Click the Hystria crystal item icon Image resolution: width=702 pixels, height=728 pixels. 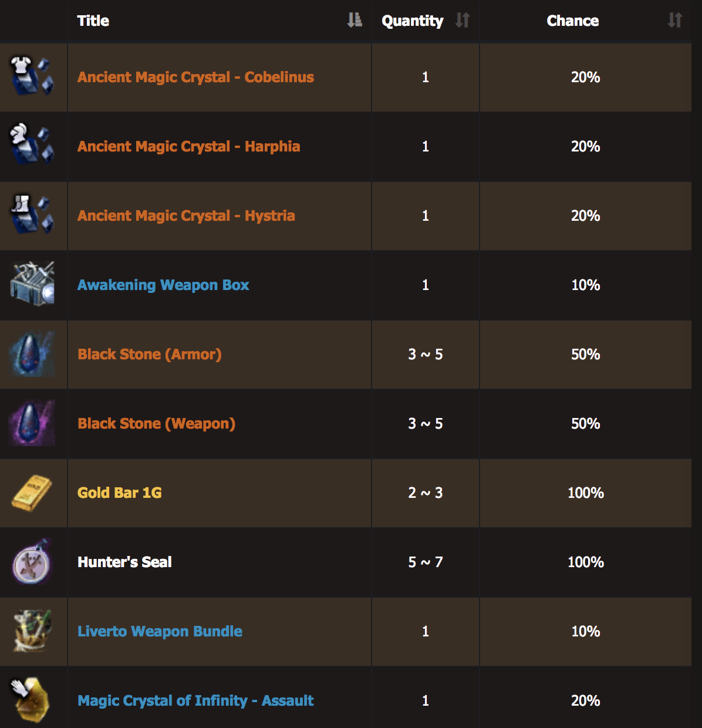32,215
